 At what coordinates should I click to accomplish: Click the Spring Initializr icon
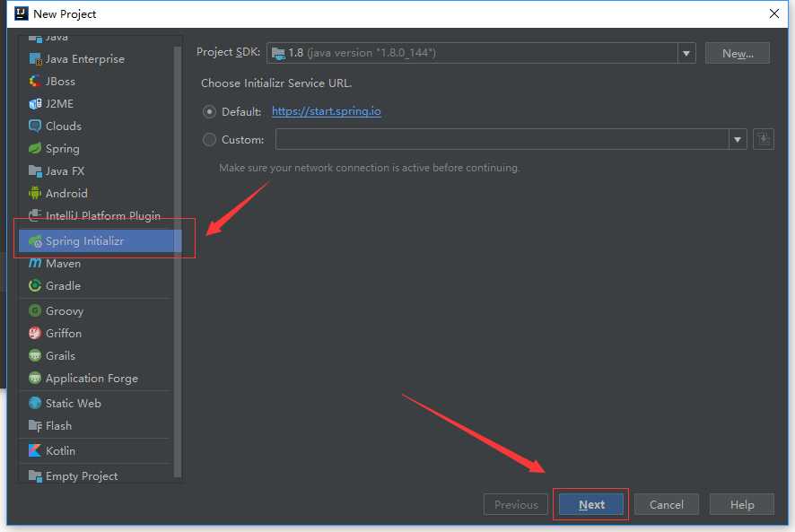point(35,241)
